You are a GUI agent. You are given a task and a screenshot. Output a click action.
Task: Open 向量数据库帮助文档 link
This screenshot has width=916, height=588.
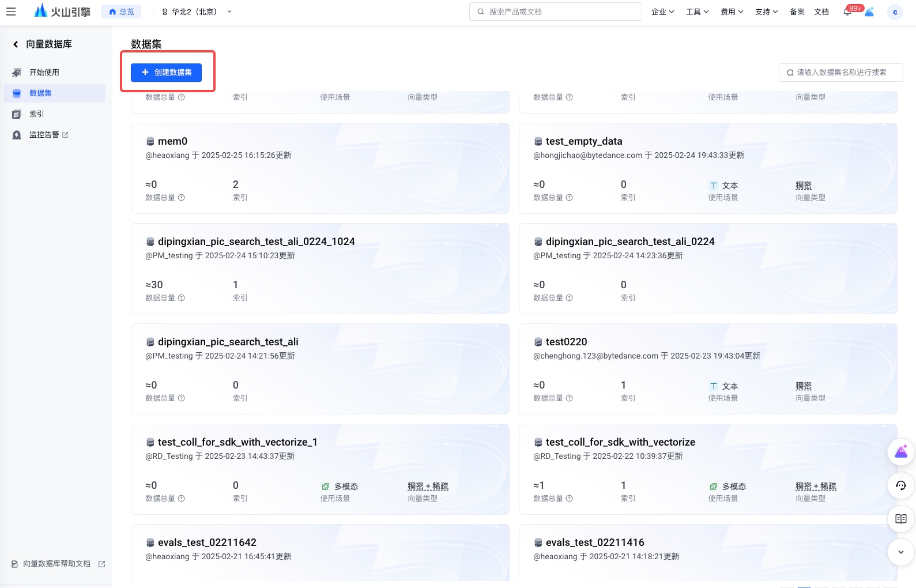point(57,564)
